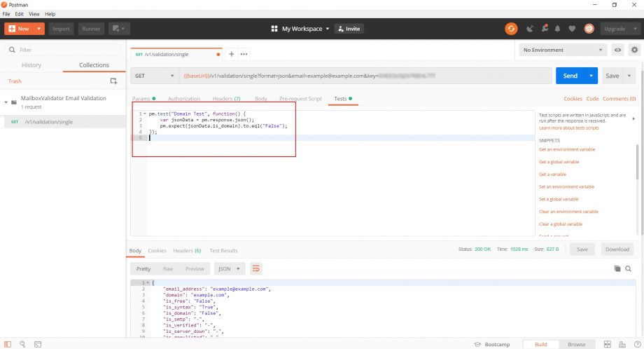The image size is (644, 349).
Task: Open the File menu
Action: 6,14
